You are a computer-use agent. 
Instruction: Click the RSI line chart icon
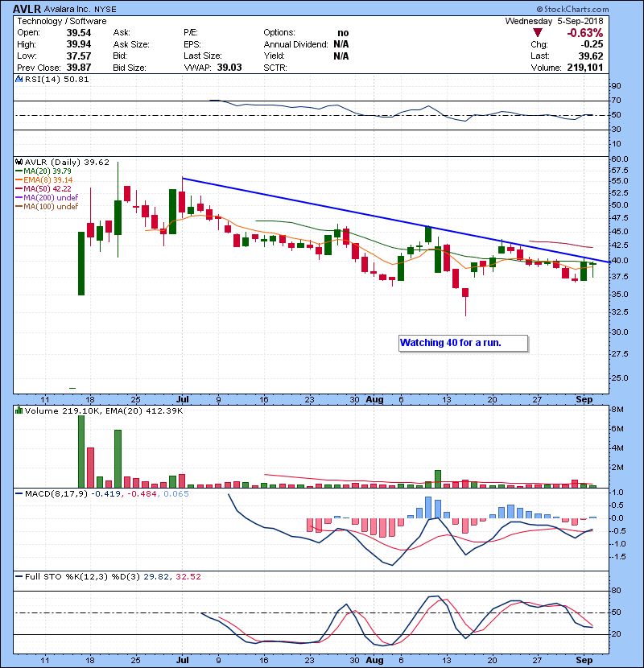(x=19, y=79)
